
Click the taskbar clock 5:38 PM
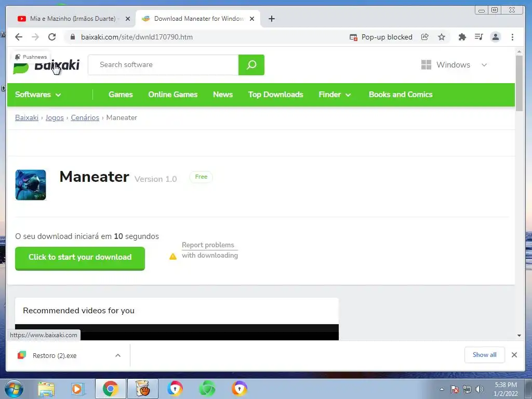pos(506,385)
